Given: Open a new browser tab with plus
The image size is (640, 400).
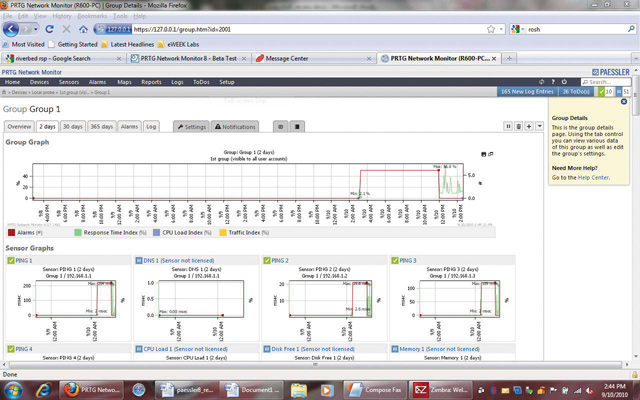Looking at the screenshot, I should pos(509,58).
